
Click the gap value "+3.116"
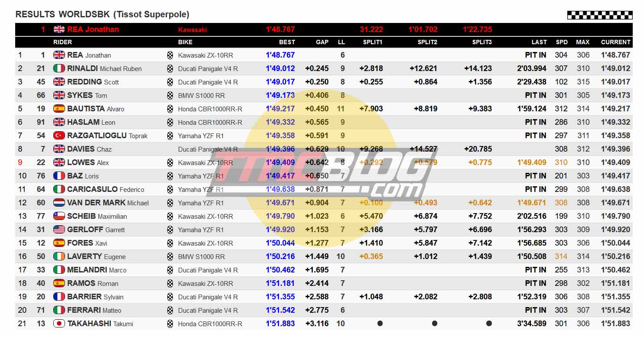pyautogui.click(x=317, y=324)
